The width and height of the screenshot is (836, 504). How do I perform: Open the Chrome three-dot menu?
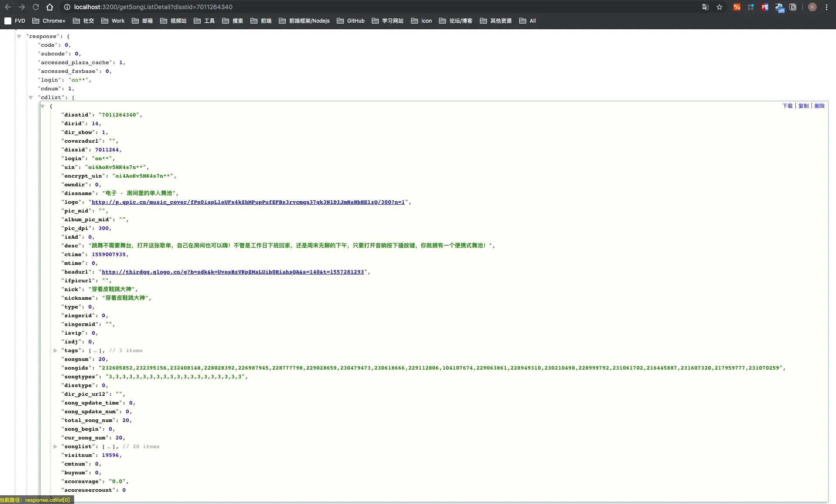(x=826, y=7)
